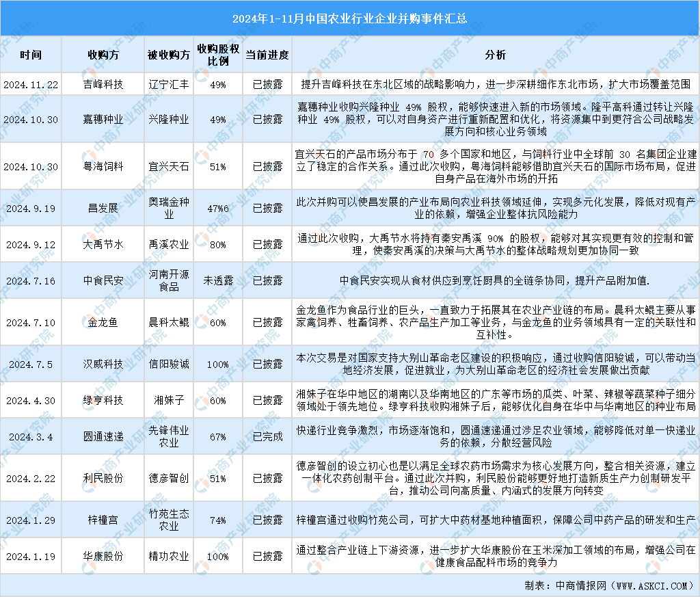Click the acquirer cell 绿亨科技

click(103, 400)
